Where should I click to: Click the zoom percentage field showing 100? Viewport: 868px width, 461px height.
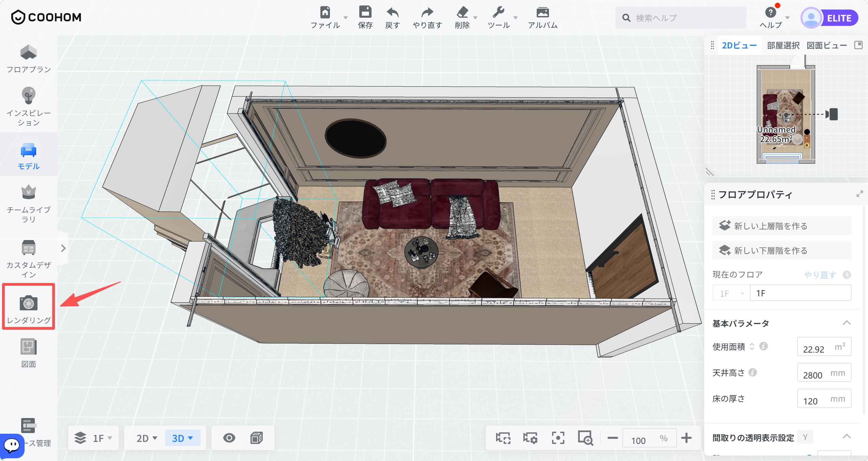[650, 438]
